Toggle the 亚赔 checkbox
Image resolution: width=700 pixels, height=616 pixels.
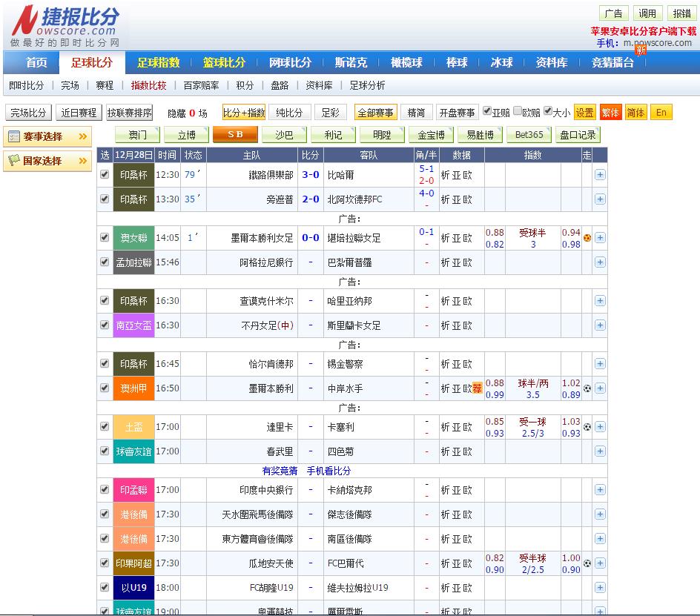point(487,110)
